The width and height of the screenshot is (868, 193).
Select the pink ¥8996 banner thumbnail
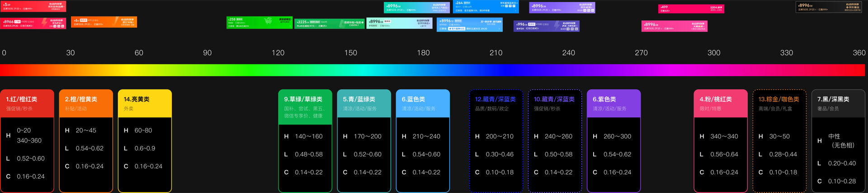675,26
